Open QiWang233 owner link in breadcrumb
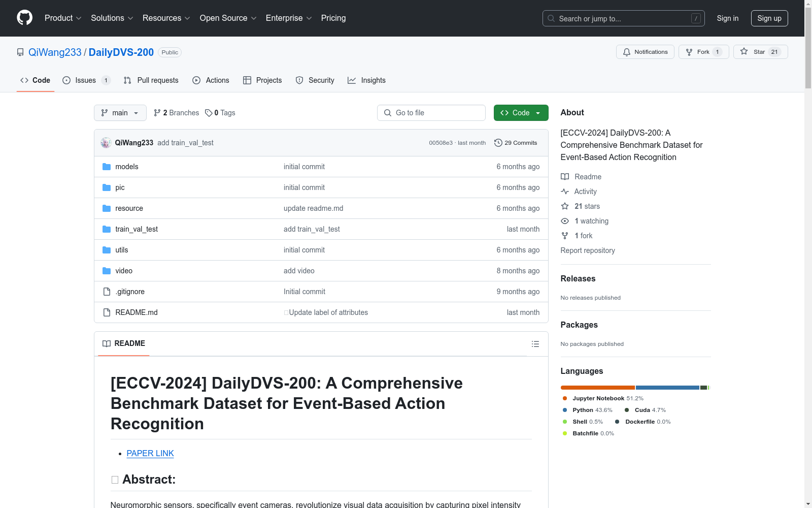812x508 pixels. [55, 52]
